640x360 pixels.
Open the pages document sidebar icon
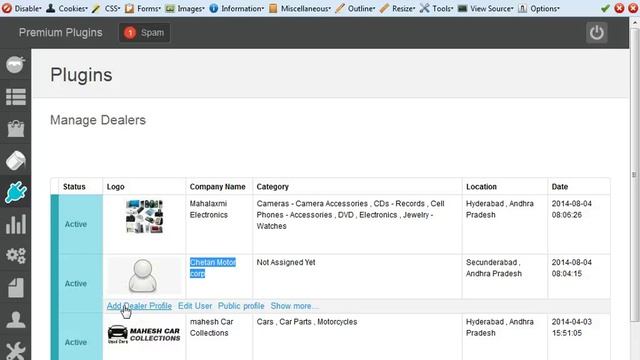click(16, 288)
